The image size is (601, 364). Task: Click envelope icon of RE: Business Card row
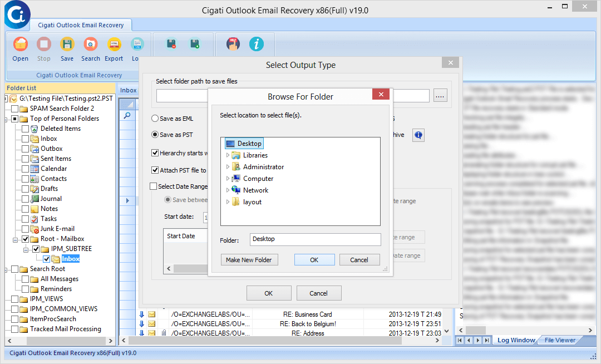[152, 314]
